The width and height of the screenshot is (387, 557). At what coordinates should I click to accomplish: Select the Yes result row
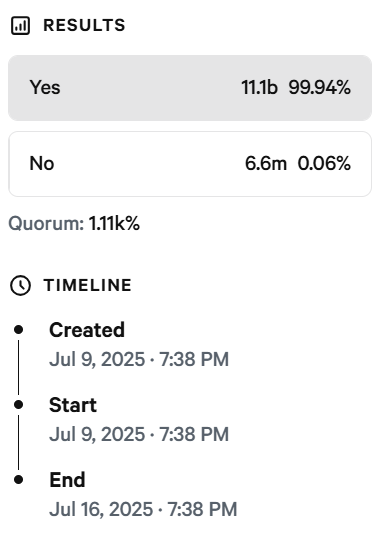click(190, 88)
